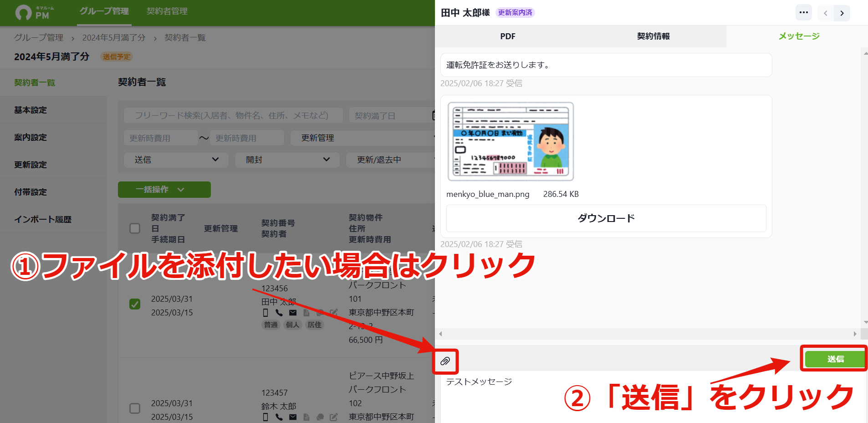Click the 更新管理 column header
Viewport: 868px width, 423px height.
[x=221, y=229]
